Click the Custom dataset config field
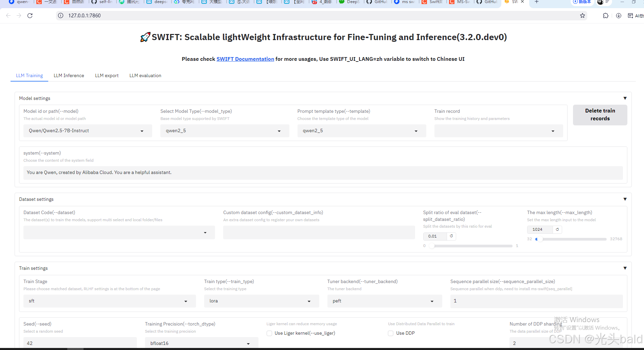Screen dimensions: 644x350 319,232
